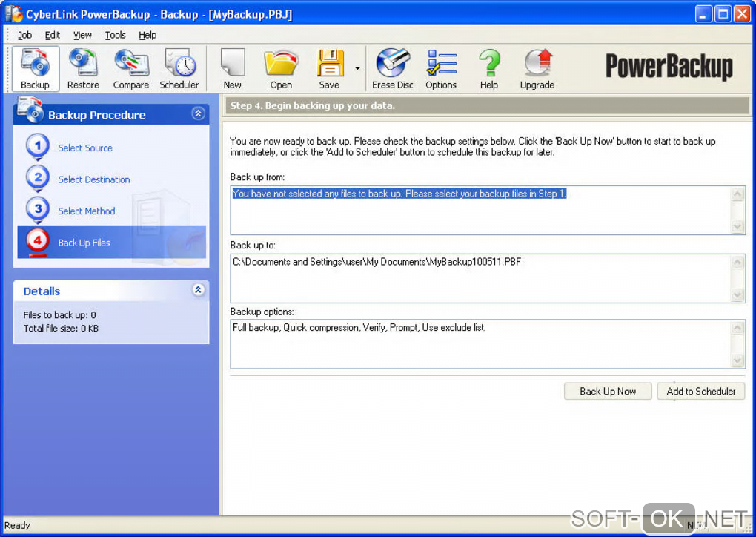The width and height of the screenshot is (756, 537).
Task: Start backup with Back Up Now
Action: [x=608, y=392]
